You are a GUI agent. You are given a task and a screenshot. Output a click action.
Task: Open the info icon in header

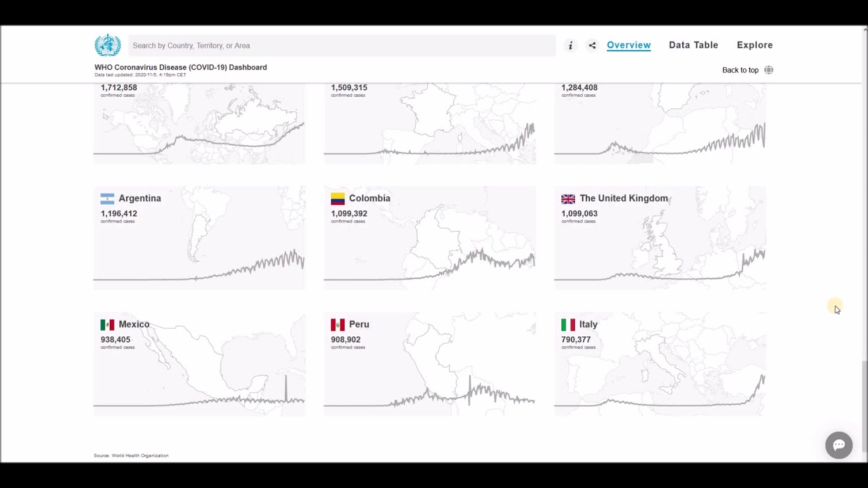[570, 45]
